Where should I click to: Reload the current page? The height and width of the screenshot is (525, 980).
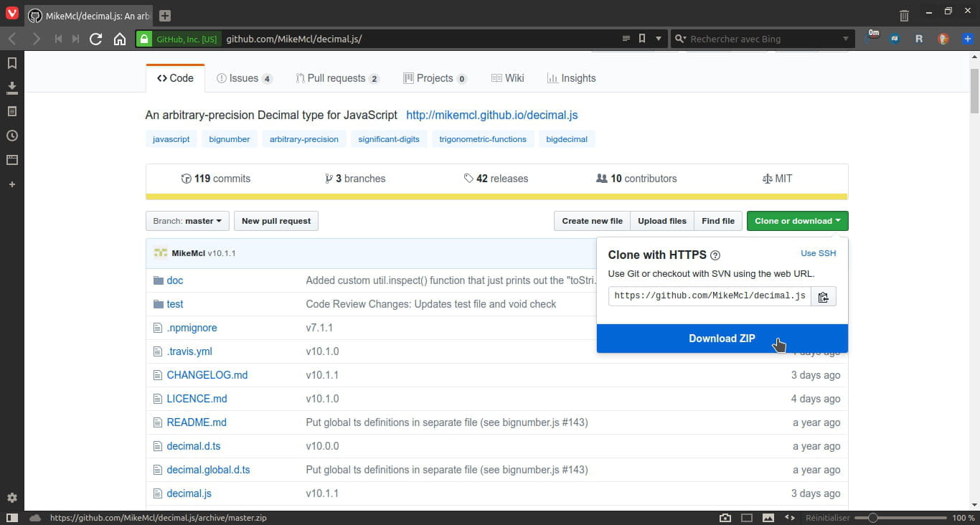tap(95, 39)
